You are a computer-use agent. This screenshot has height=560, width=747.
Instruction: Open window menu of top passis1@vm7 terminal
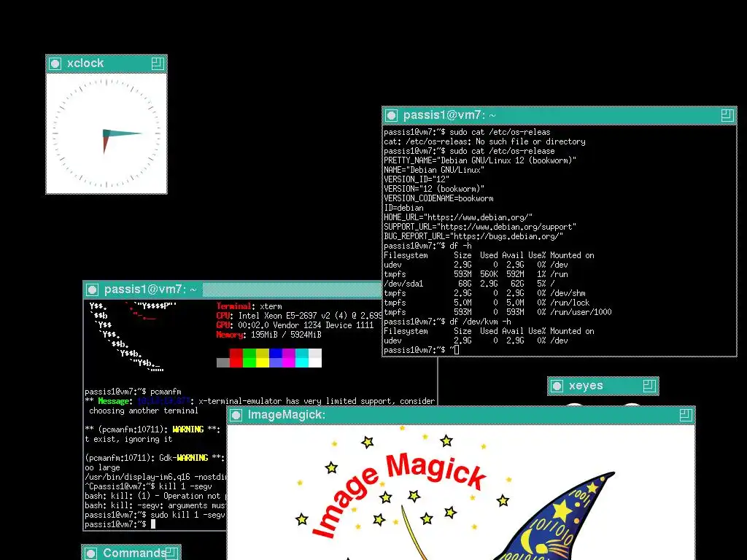click(391, 115)
